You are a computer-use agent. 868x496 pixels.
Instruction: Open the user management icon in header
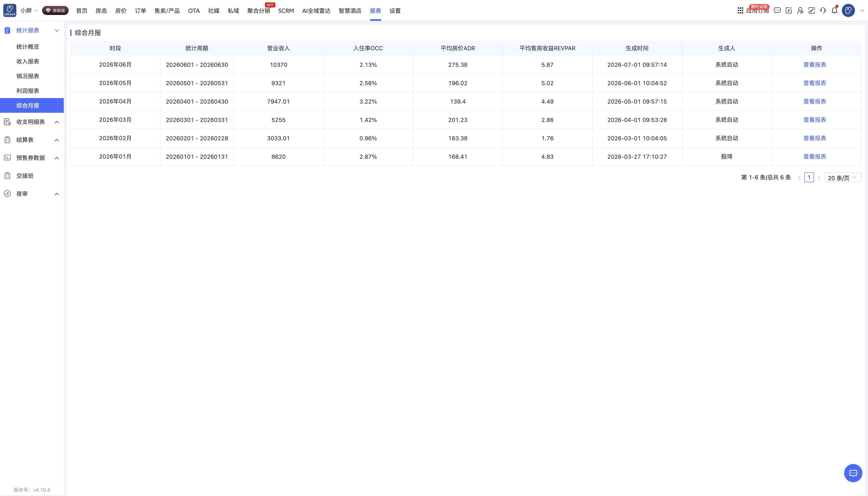point(800,11)
